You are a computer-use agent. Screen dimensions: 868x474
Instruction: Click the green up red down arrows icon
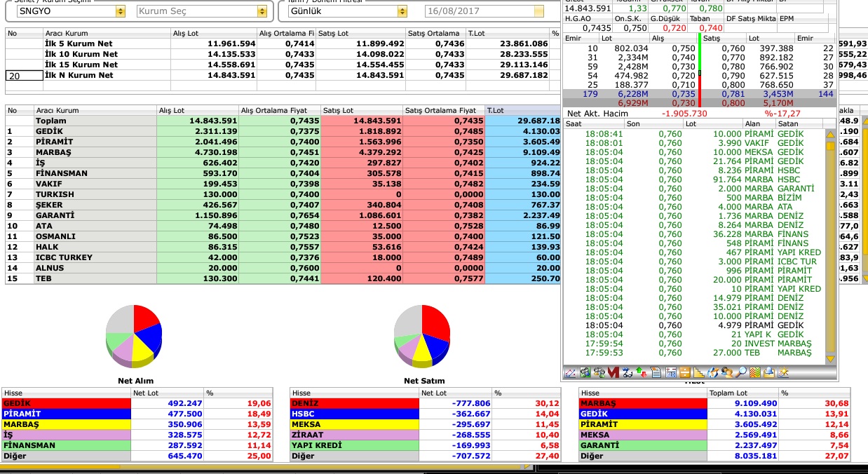(x=642, y=372)
